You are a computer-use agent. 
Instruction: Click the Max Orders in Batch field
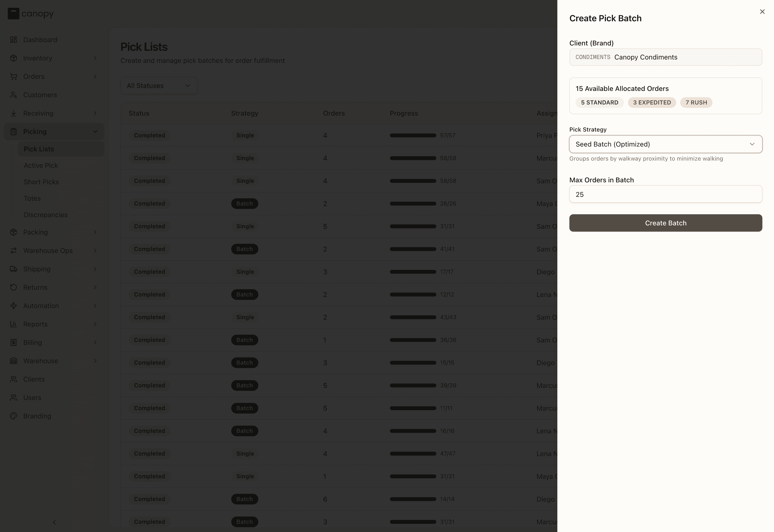(665, 194)
